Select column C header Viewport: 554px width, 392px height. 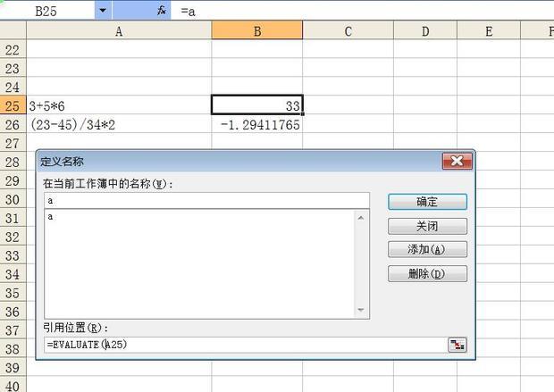(348, 31)
